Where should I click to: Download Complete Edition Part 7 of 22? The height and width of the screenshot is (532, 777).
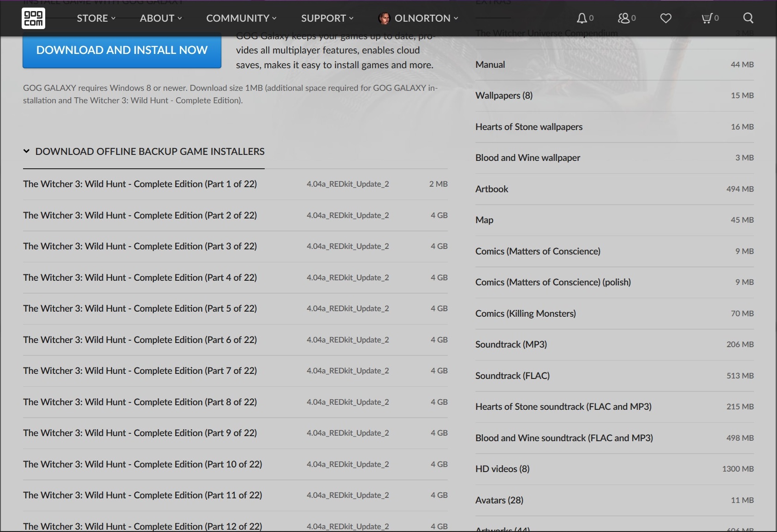(235, 371)
